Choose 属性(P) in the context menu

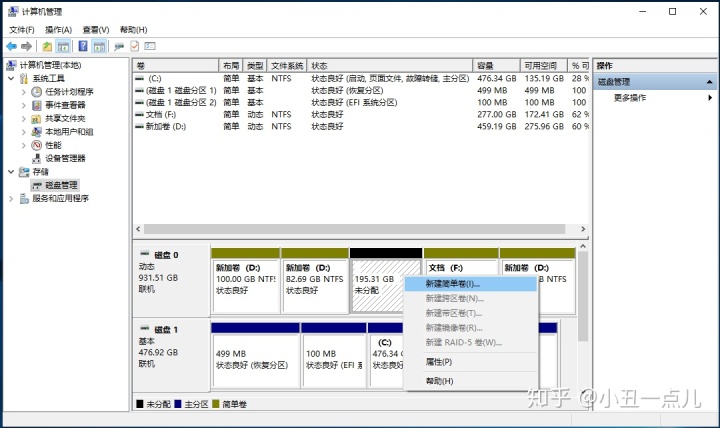[470, 362]
